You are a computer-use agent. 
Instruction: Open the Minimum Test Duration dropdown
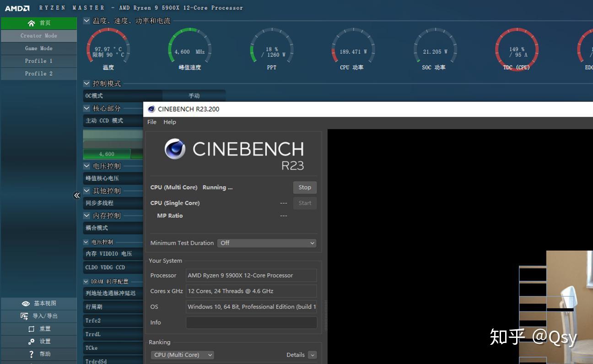(x=267, y=243)
